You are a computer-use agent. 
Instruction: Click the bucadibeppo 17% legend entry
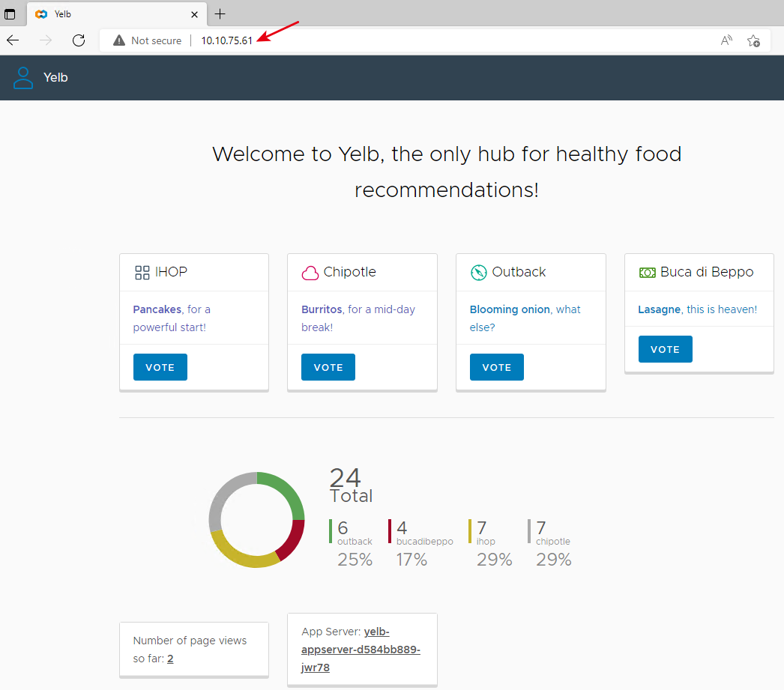click(x=420, y=543)
